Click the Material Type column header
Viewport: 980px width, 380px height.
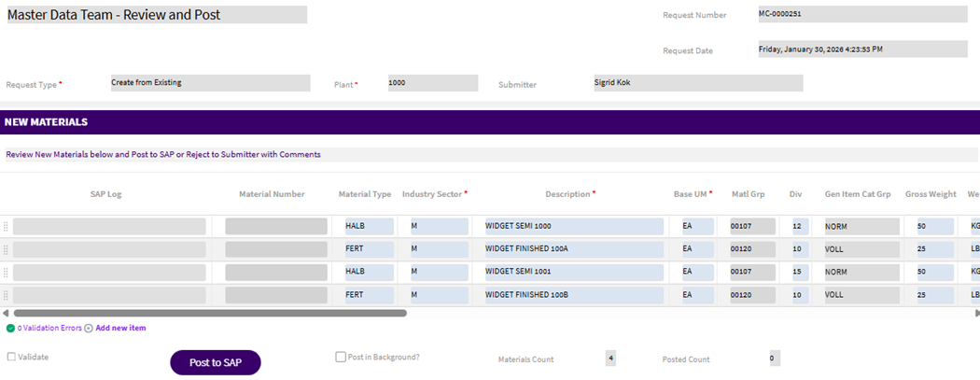pyautogui.click(x=365, y=194)
